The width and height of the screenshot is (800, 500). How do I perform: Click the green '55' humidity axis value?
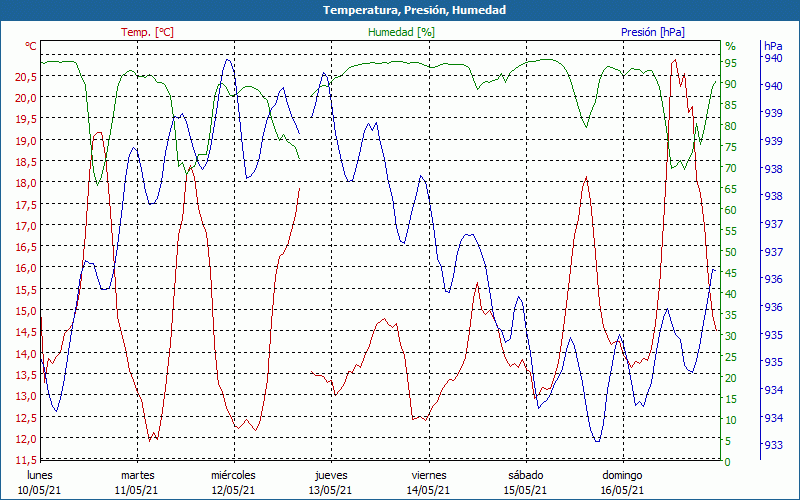731,231
